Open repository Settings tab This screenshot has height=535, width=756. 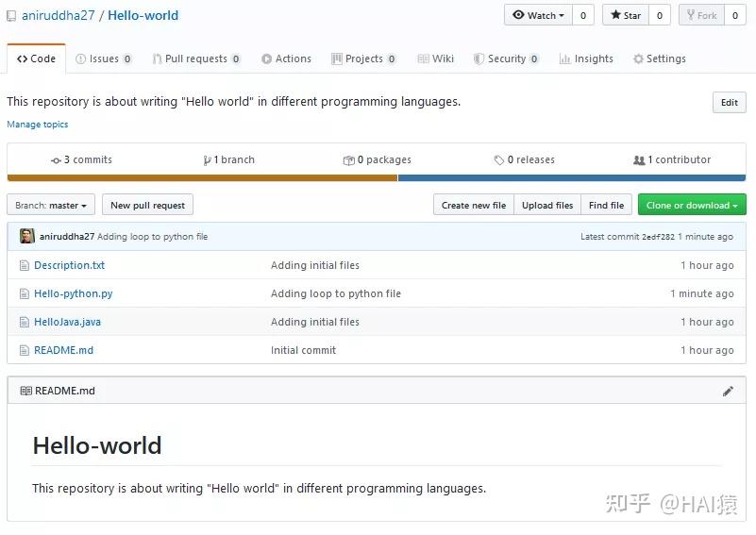coord(660,59)
